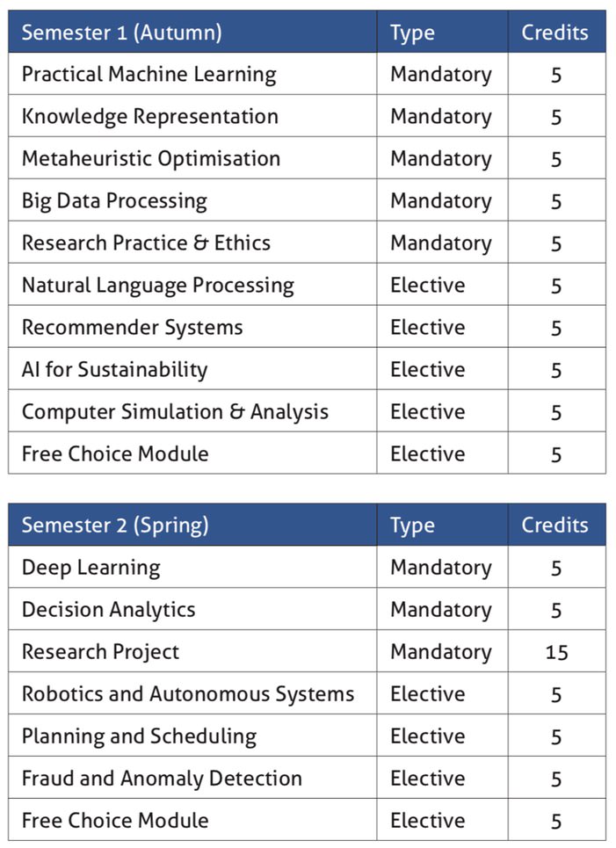Select the Metaheuristic Optimisation row

pos(307,158)
